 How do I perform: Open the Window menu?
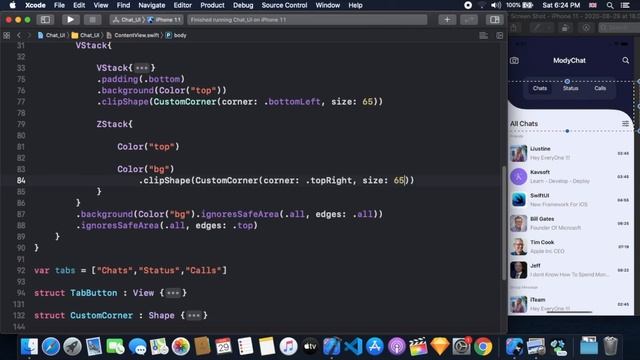[327, 5]
